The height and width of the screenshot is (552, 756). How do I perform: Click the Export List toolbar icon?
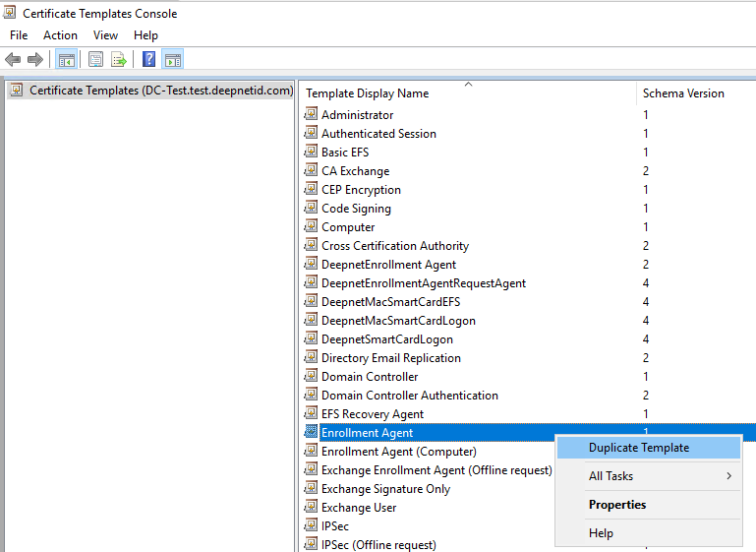119,59
